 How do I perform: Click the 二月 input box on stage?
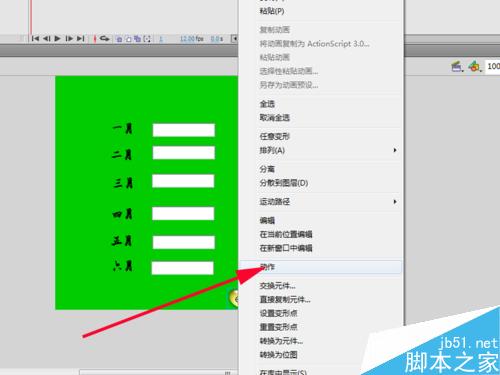[184, 153]
